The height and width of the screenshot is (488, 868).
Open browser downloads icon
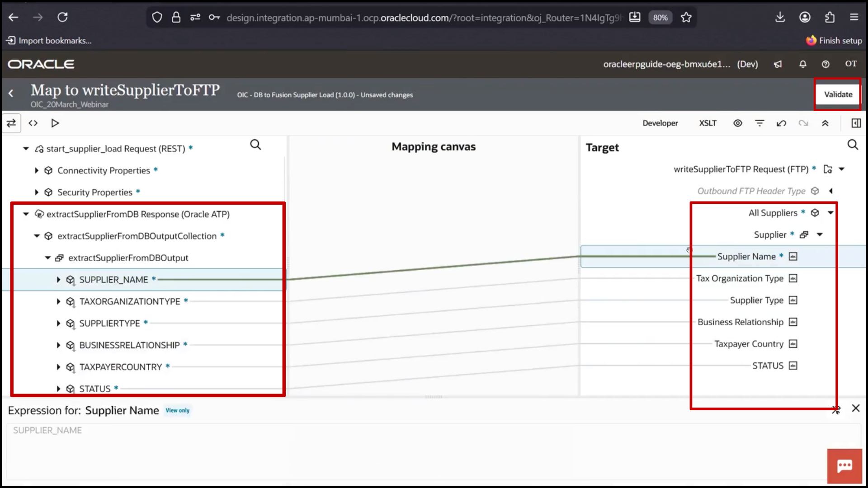click(x=780, y=17)
